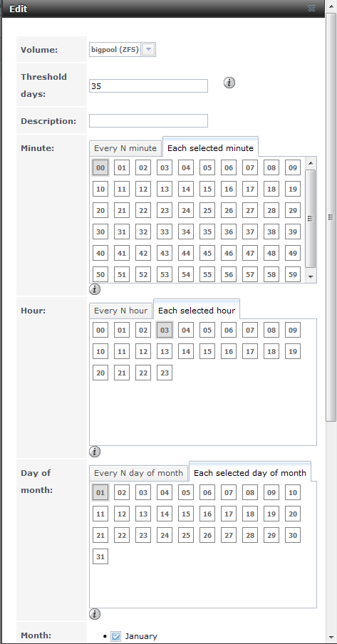
Task: Click the info icon below the Hour grid
Action: 95,452
